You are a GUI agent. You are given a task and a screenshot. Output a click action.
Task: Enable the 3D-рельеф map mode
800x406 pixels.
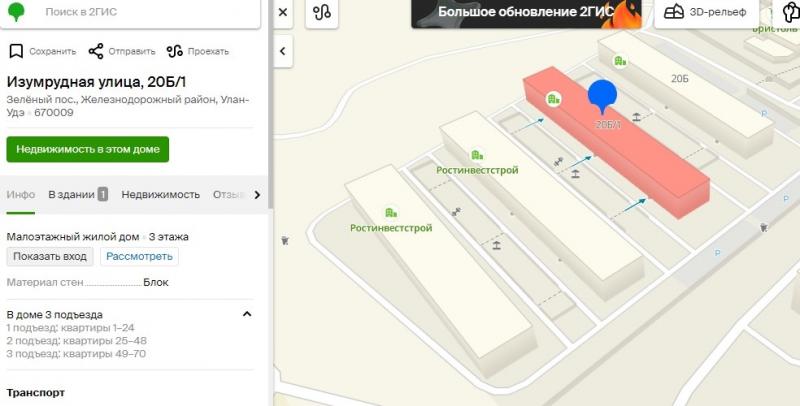706,12
